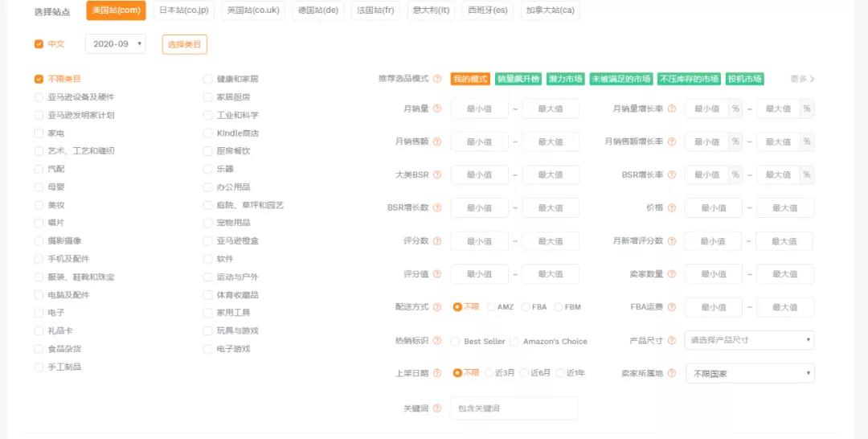Click help icon beside 卖家数量
The image size is (868, 439).
[x=671, y=274]
